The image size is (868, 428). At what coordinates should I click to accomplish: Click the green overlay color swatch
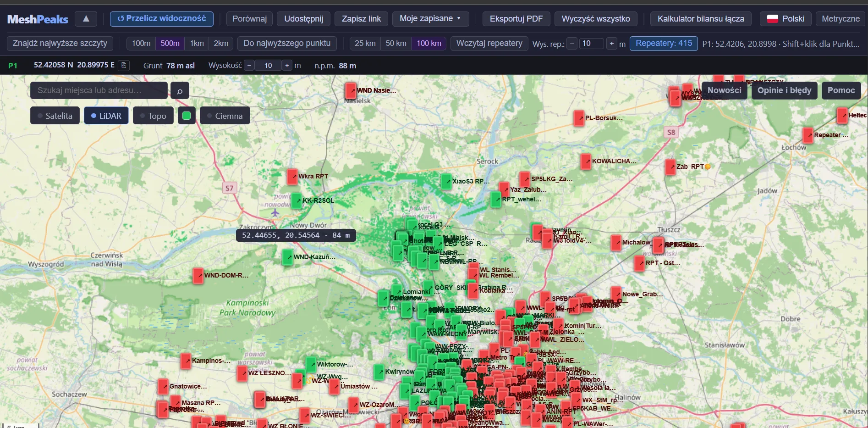coord(187,116)
